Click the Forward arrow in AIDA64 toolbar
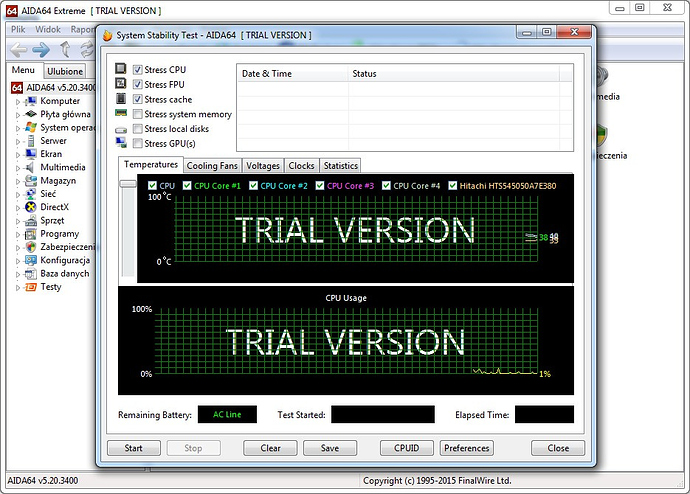The width and height of the screenshot is (690, 494). click(x=41, y=50)
